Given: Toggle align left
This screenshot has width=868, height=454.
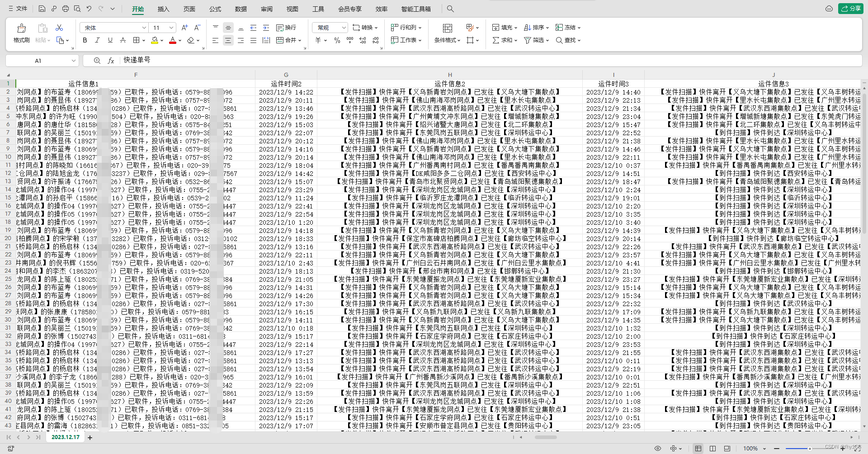Looking at the screenshot, I should coord(216,40).
